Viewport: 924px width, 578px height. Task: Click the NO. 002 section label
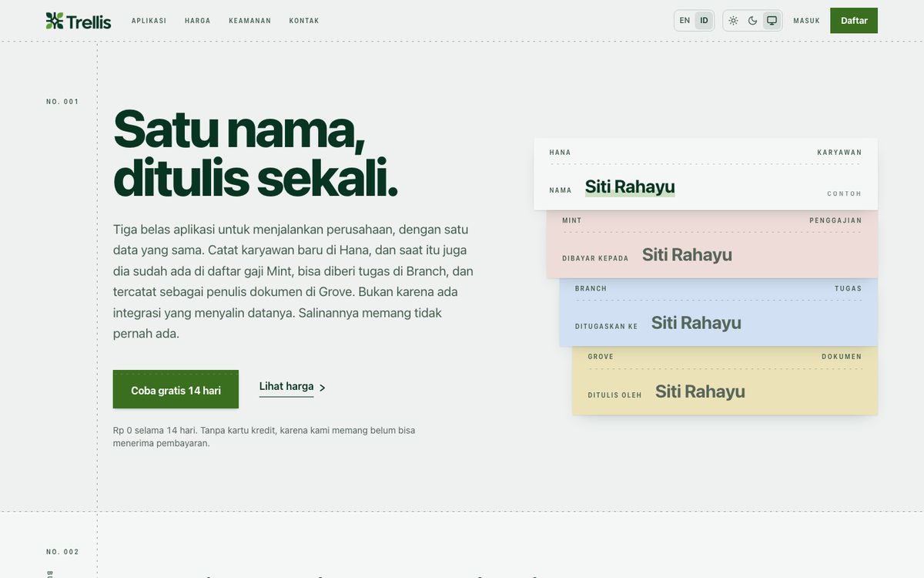62,552
